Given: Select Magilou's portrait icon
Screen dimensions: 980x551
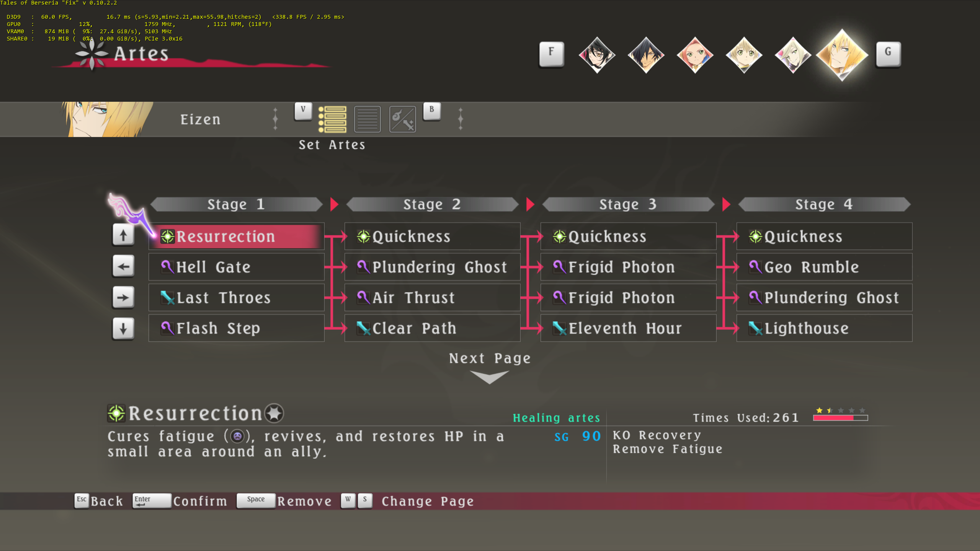Looking at the screenshot, I should pos(793,55).
